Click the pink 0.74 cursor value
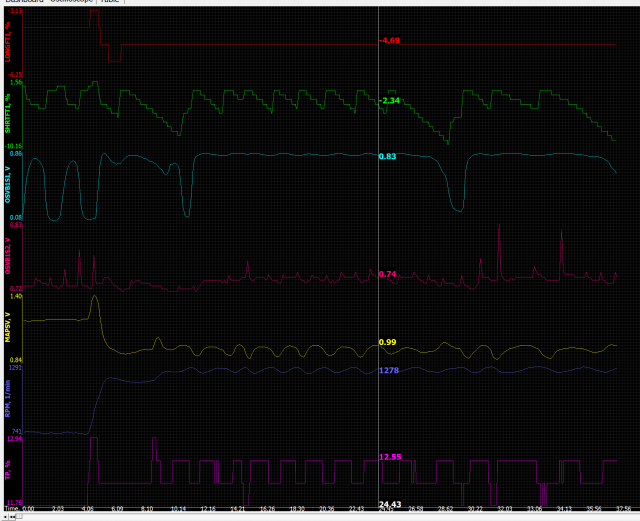640x521 pixels. click(387, 274)
